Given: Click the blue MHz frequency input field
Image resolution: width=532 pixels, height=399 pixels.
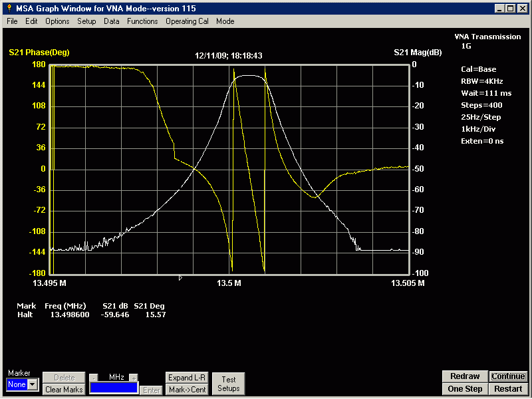Looking at the screenshot, I should point(114,388).
